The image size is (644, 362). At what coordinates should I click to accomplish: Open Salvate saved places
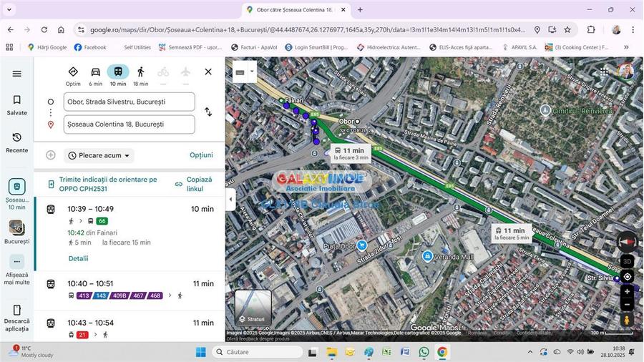click(17, 105)
